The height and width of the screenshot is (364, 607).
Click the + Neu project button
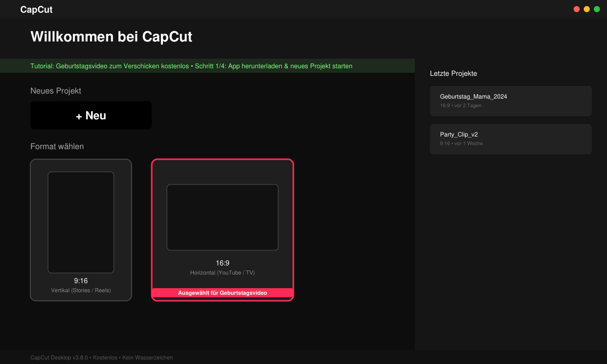point(91,115)
